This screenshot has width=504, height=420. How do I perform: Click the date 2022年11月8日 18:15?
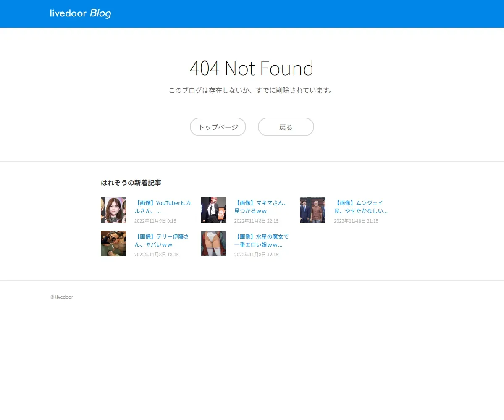[x=157, y=255]
